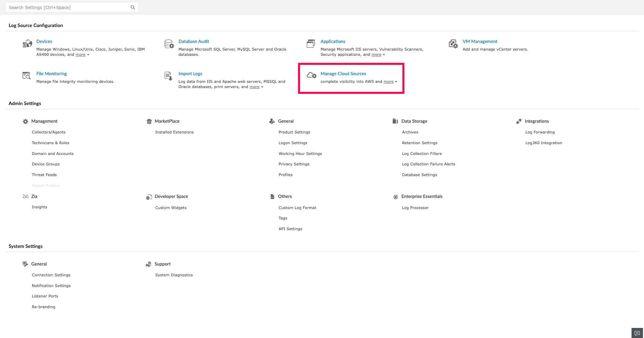Open the Manage Cloud Sources link

pyautogui.click(x=343, y=73)
